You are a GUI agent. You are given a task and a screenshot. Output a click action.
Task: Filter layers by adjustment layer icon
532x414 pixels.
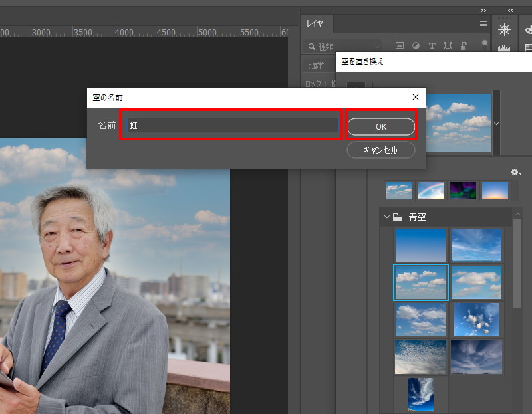pos(416,46)
